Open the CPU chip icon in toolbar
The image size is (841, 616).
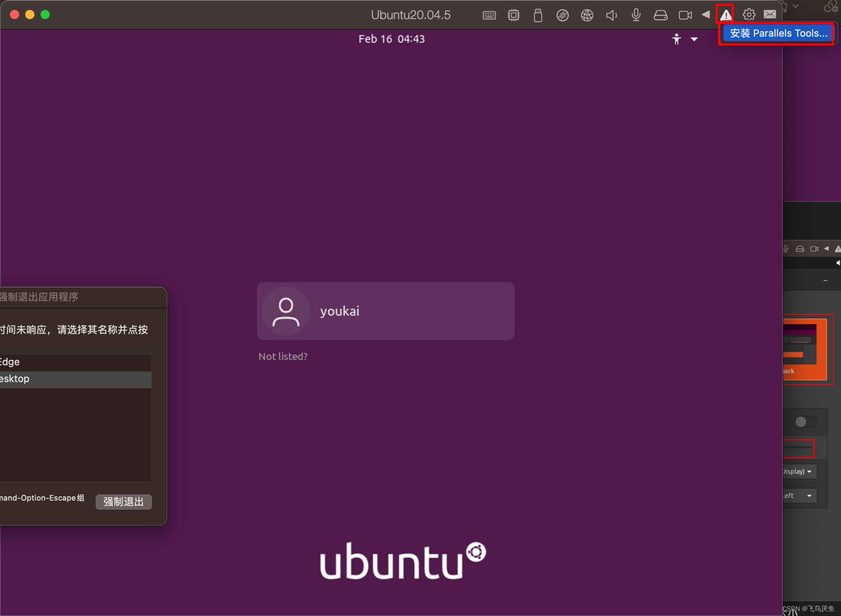[513, 15]
